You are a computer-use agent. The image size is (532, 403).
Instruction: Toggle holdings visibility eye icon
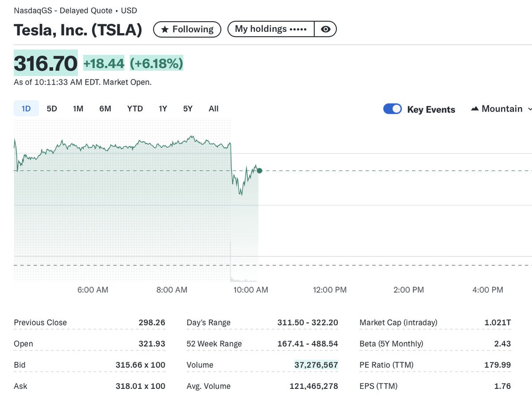point(326,29)
